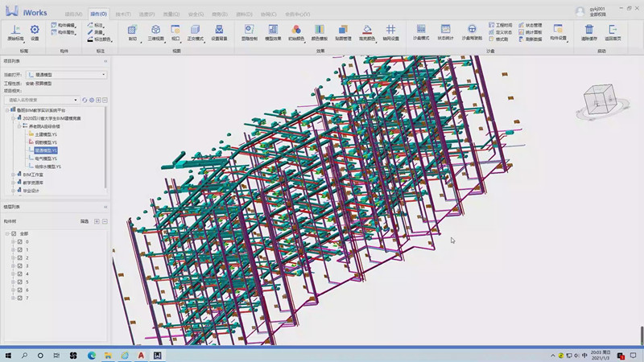
Task: Toggle floor 7 checkbox in component tree
Action: 19,298
